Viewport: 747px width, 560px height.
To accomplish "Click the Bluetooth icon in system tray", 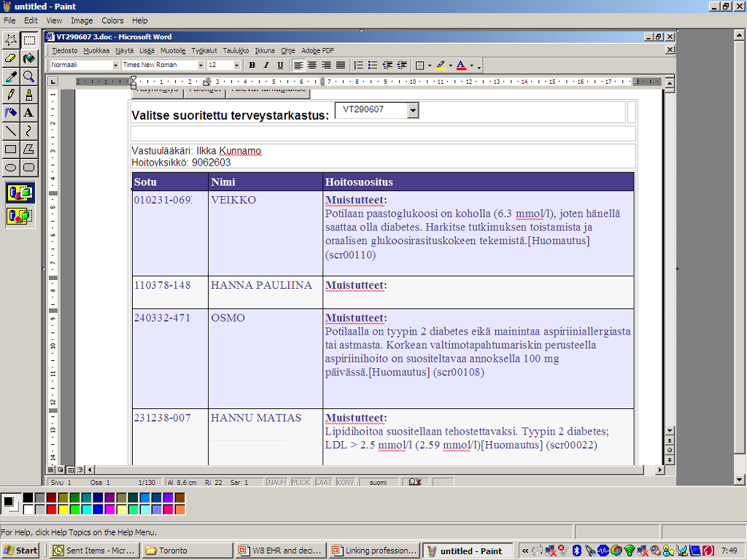I will coord(576,551).
